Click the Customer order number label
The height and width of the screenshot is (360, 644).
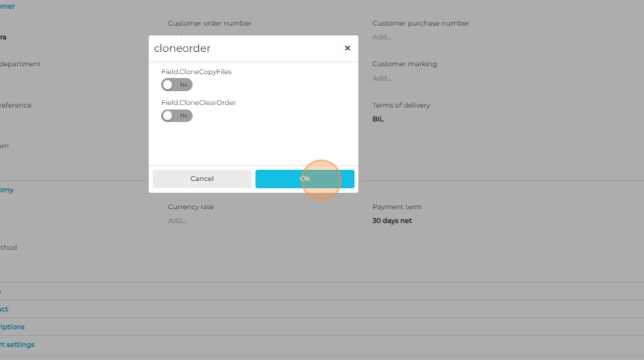(x=209, y=24)
